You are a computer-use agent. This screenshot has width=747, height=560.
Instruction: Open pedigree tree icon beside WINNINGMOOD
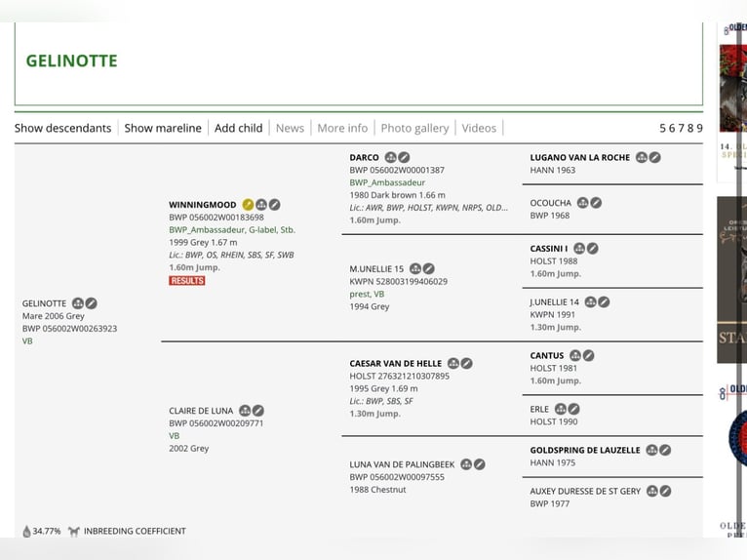(x=261, y=205)
